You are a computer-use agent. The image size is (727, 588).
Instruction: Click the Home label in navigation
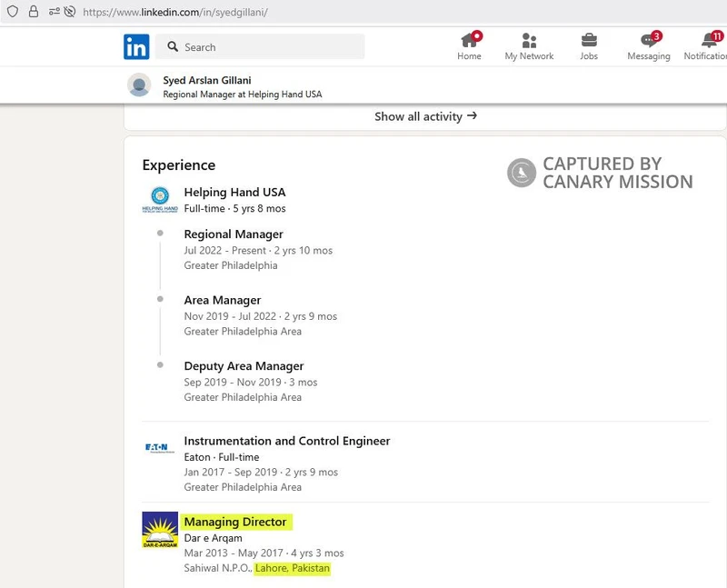[469, 55]
